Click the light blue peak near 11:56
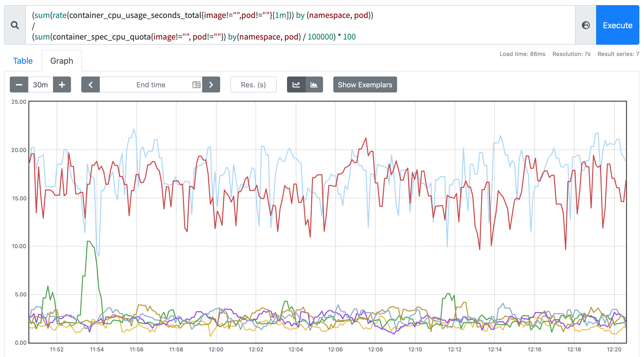Viewport: 644px width, 357px height. [134, 129]
